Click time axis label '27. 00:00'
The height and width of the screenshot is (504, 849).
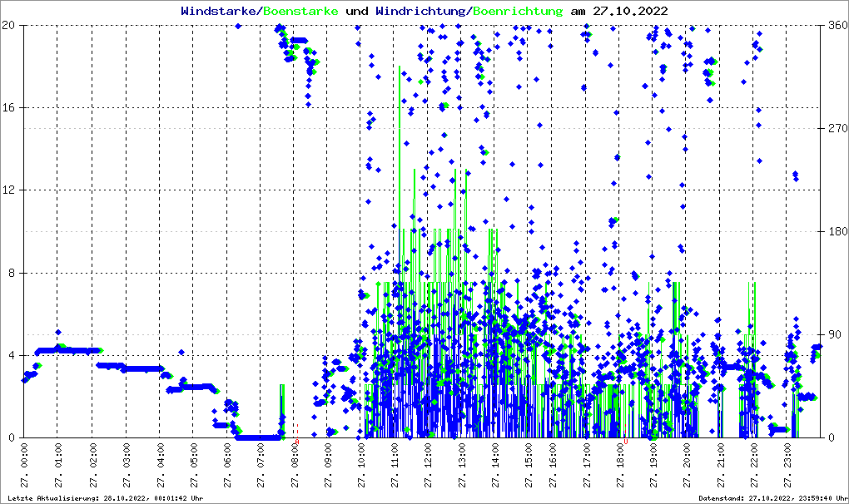[x=24, y=465]
